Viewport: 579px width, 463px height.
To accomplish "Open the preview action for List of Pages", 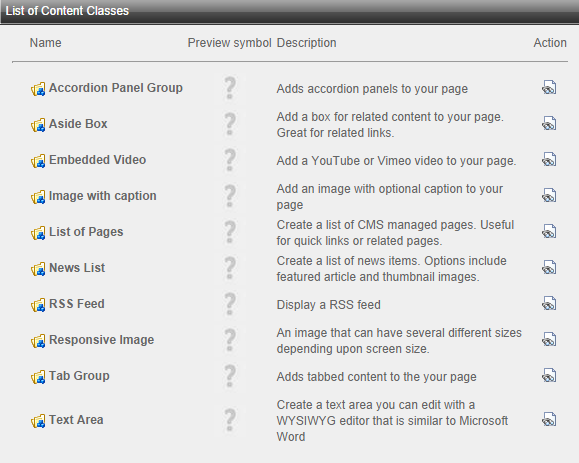I will 549,232.
